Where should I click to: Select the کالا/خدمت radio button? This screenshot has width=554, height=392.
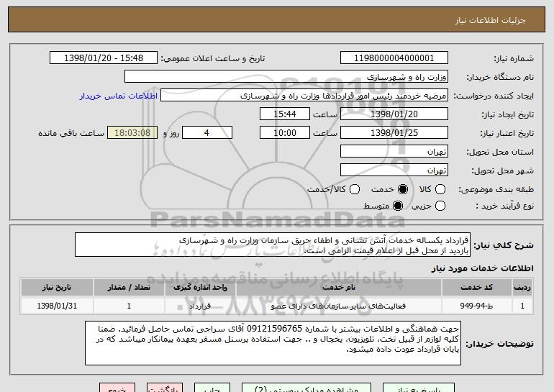click(355, 189)
